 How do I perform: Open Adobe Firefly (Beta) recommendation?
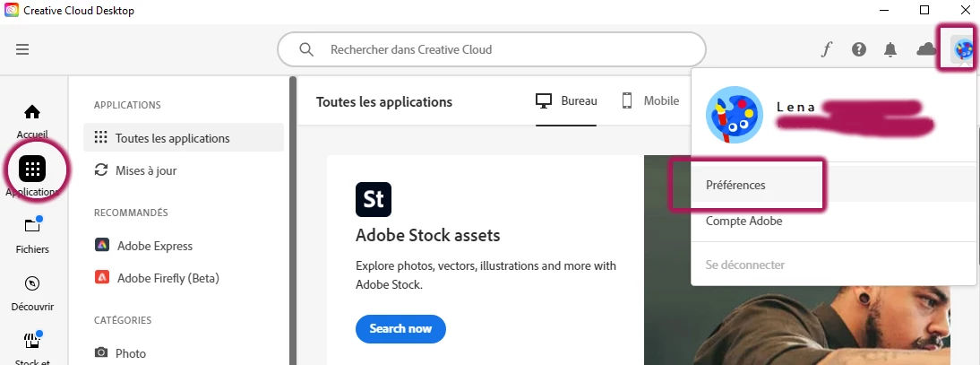(168, 278)
